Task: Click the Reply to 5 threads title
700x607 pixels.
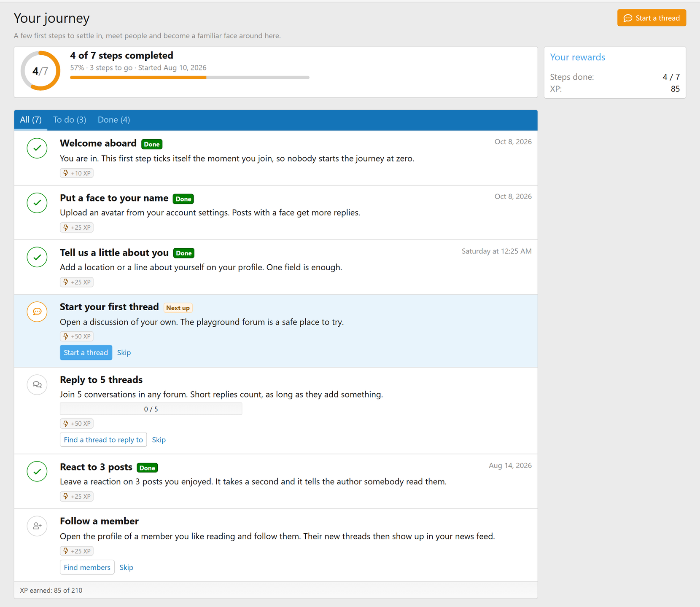Action: tap(101, 380)
